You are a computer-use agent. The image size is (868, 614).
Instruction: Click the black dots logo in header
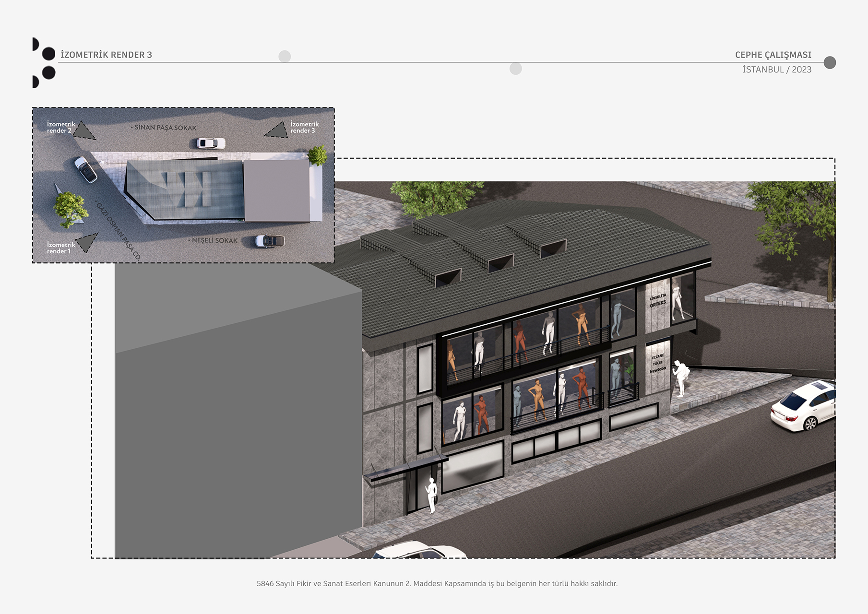click(44, 63)
